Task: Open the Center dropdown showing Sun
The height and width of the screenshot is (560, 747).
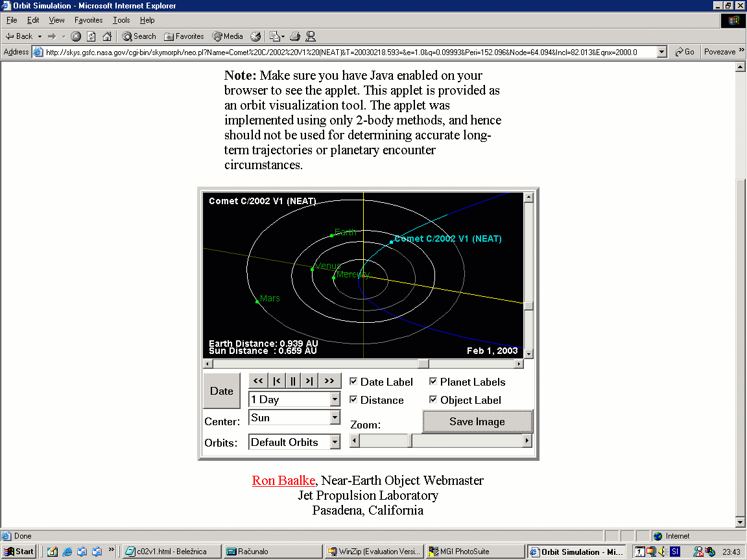Action: click(335, 418)
